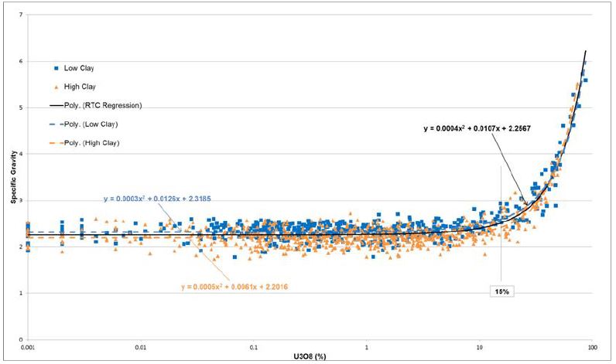The height and width of the screenshot is (364, 616).
Task: Click the 100 tick label on the x-axis
Action: [593, 348]
